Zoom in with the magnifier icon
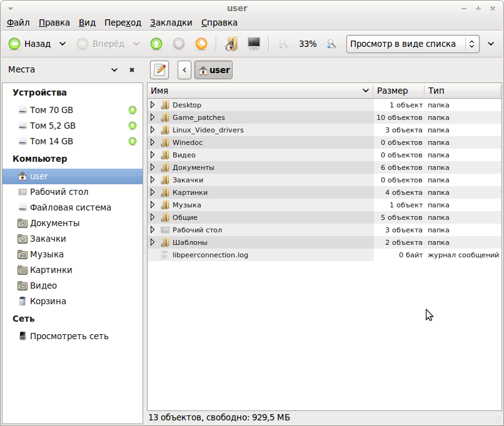Screen dimensions: 504x426 coord(331,44)
